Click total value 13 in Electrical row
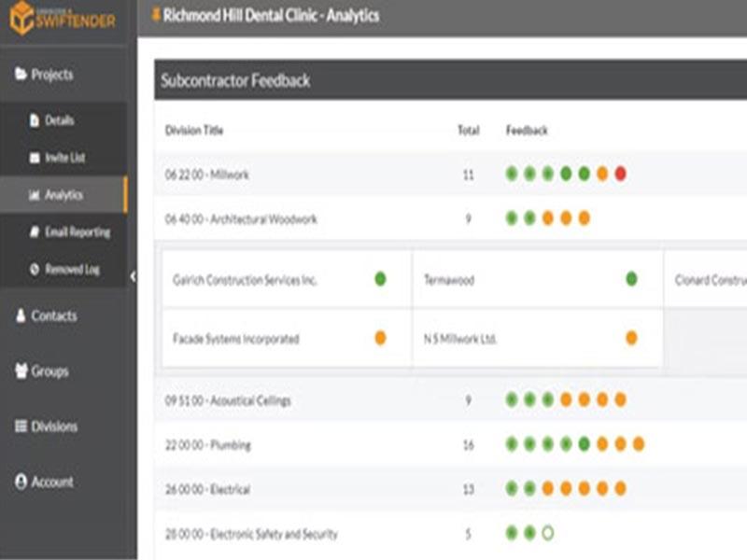Image resolution: width=747 pixels, height=560 pixels. point(469,489)
